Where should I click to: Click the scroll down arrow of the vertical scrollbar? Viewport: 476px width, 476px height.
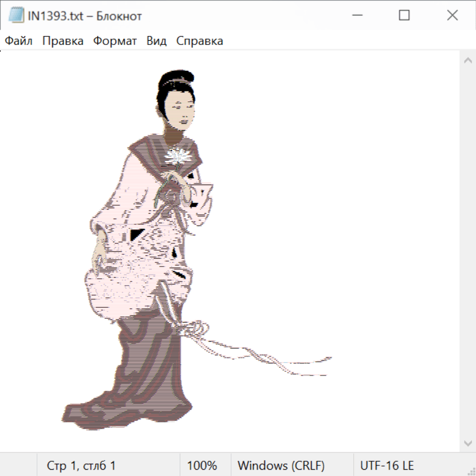tap(468, 443)
